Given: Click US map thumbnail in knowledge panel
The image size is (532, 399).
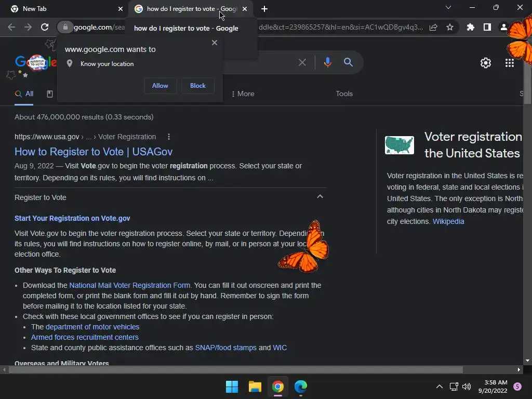Looking at the screenshot, I should (400, 145).
